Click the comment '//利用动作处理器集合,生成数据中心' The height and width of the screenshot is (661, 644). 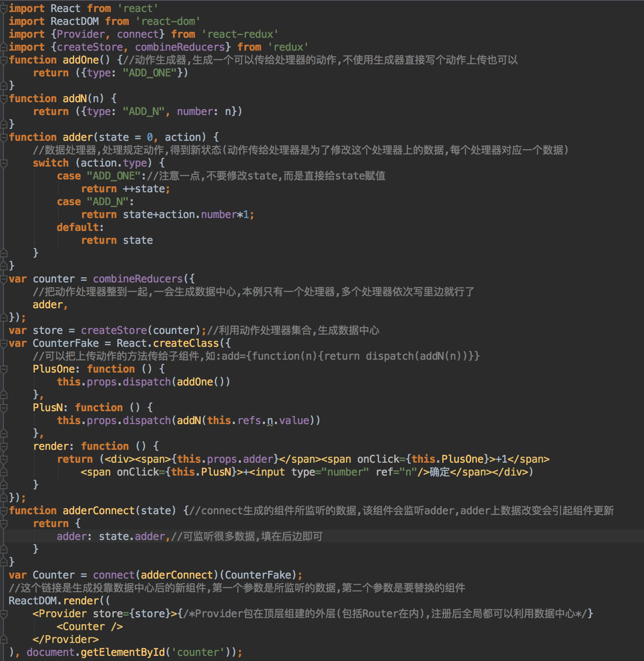(x=293, y=330)
